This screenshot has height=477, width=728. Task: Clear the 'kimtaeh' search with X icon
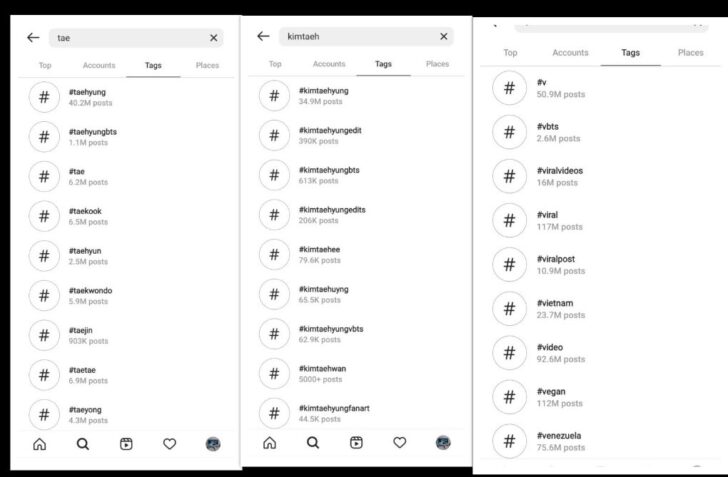(444, 36)
